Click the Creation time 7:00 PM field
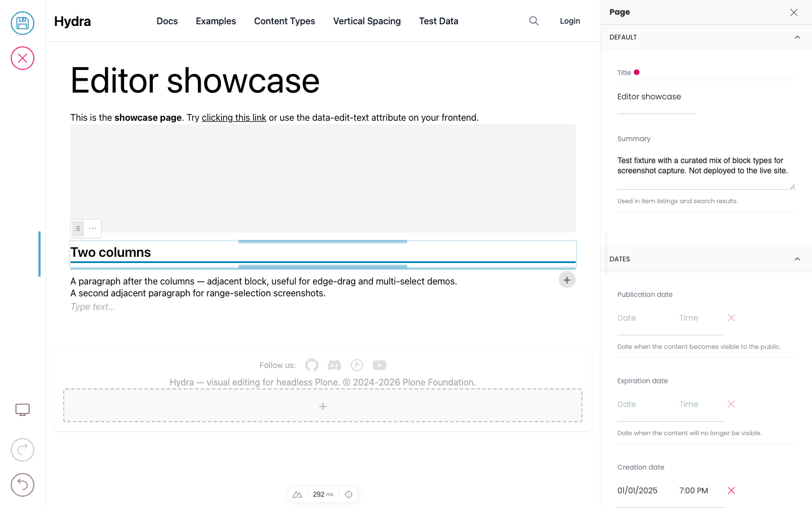The image size is (812, 508). (x=699, y=491)
